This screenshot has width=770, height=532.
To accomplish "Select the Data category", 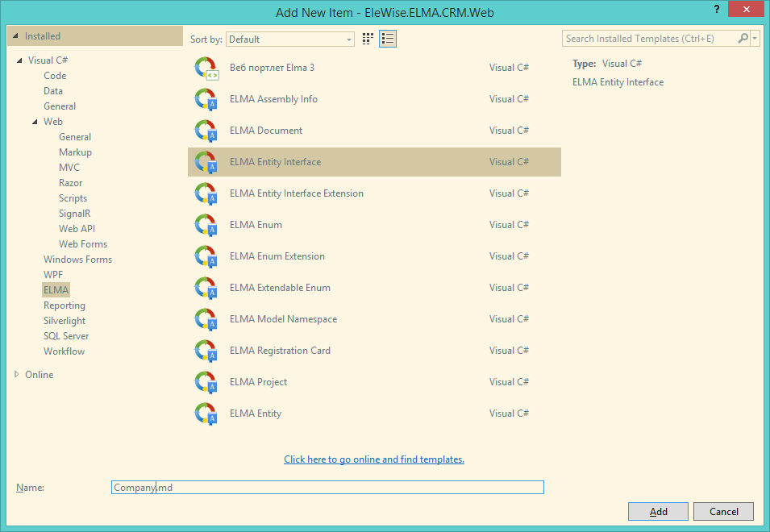I will tap(53, 91).
